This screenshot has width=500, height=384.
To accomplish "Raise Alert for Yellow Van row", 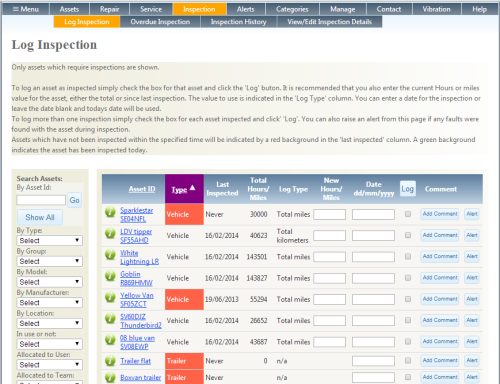I will tap(472, 299).
